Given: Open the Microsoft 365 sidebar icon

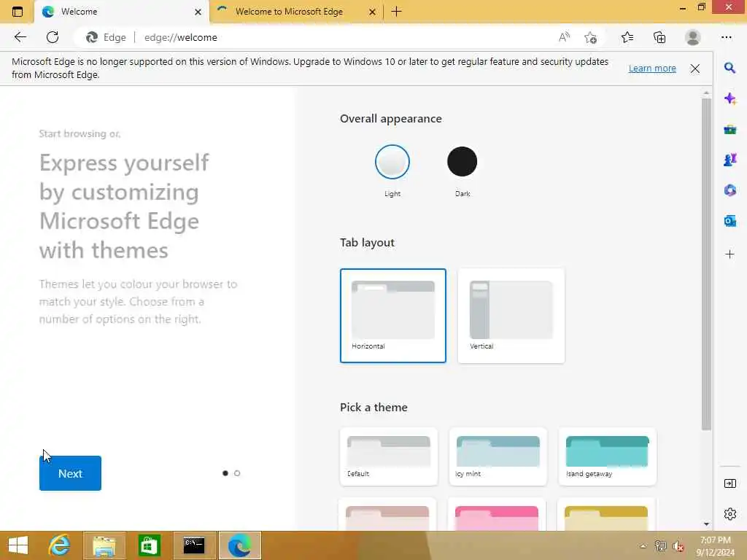Looking at the screenshot, I should click(x=729, y=190).
